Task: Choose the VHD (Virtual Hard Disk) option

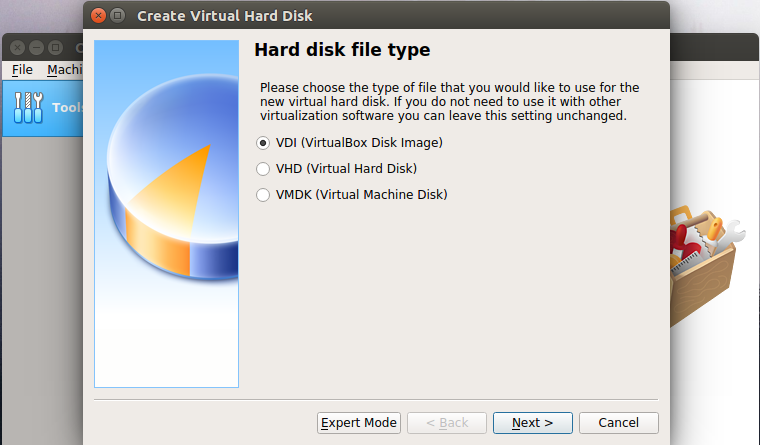Action: point(264,168)
